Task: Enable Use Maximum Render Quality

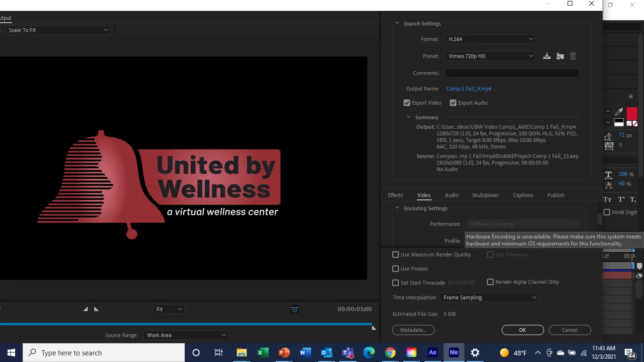Action: pos(396,255)
